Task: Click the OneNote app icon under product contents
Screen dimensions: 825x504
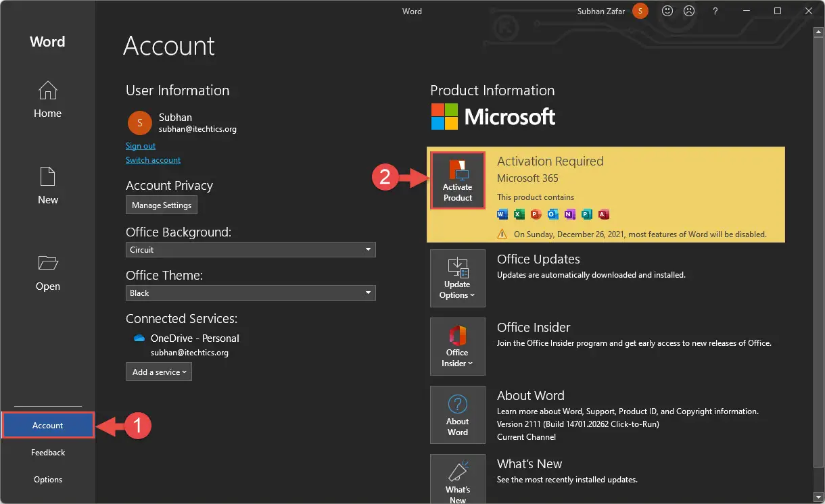Action: pyautogui.click(x=570, y=215)
